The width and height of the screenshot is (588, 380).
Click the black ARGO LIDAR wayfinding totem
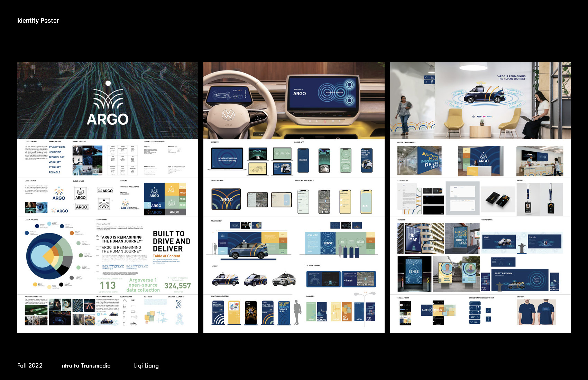pyautogui.click(x=251, y=313)
